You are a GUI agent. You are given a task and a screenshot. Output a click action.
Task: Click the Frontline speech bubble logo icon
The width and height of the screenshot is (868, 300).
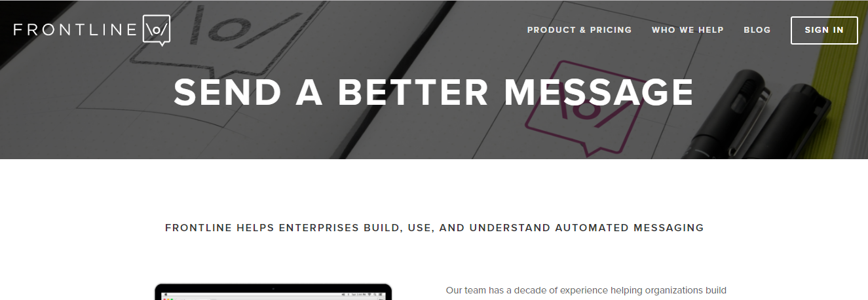[157, 30]
